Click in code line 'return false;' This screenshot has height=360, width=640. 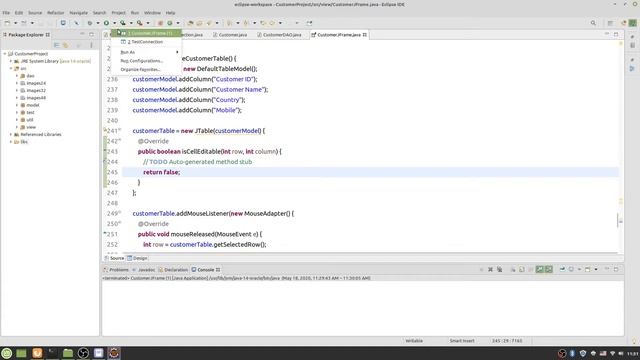[161, 172]
